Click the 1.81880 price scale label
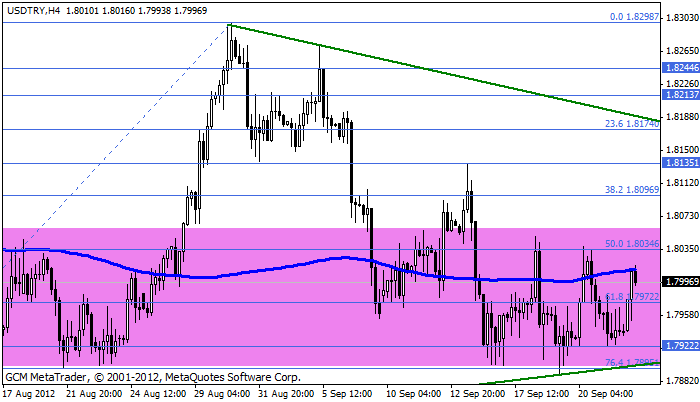700x402 pixels. [682, 117]
